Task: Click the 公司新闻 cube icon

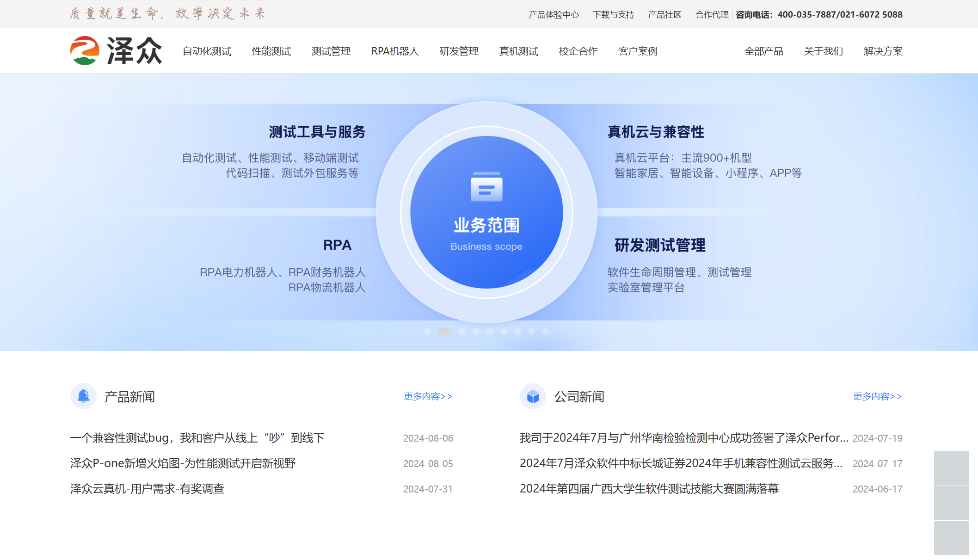Action: pyautogui.click(x=533, y=396)
